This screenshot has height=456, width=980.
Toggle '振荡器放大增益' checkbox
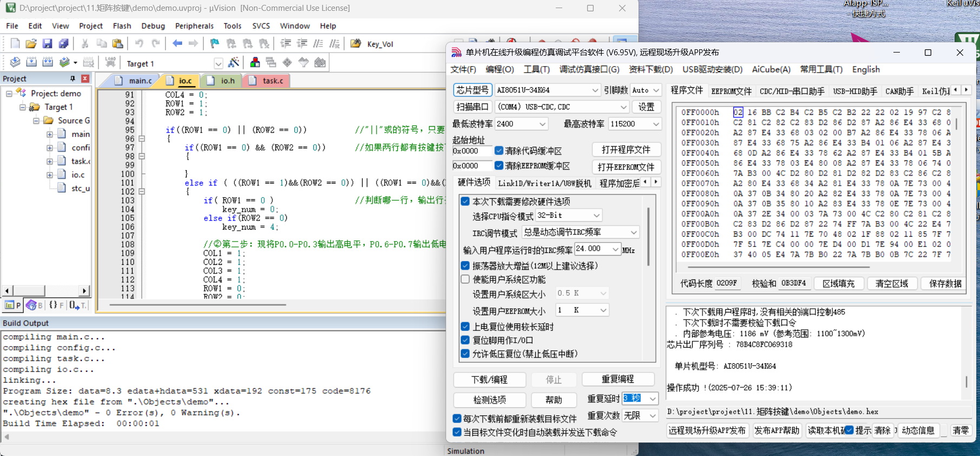[x=465, y=265]
